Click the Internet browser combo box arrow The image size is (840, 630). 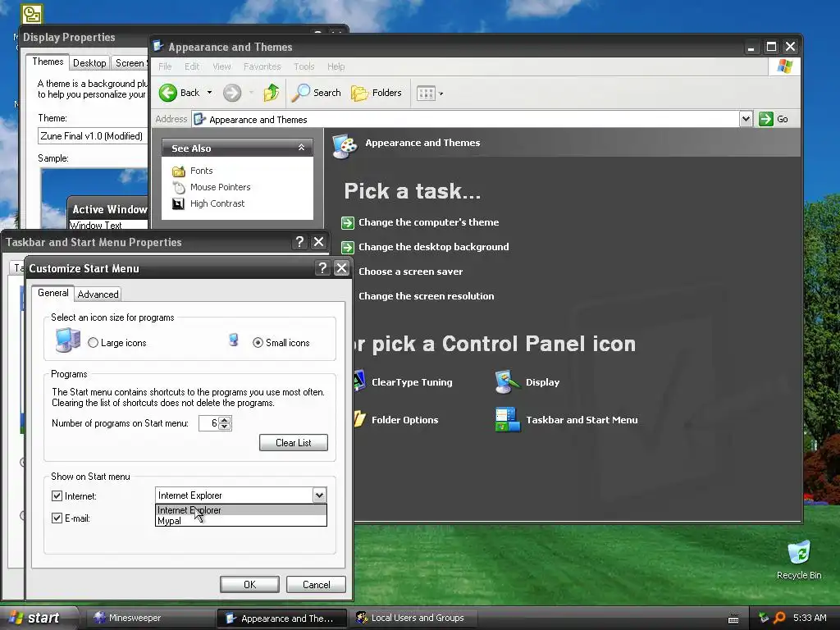pyautogui.click(x=319, y=495)
